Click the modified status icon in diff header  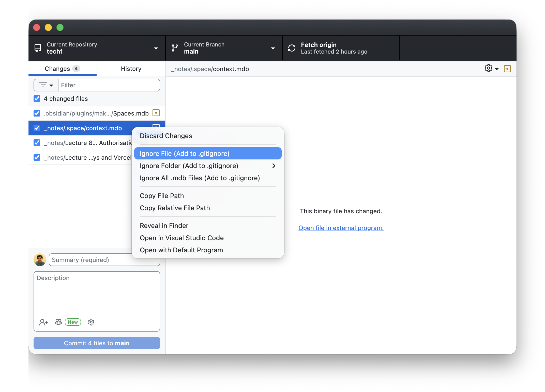click(507, 69)
